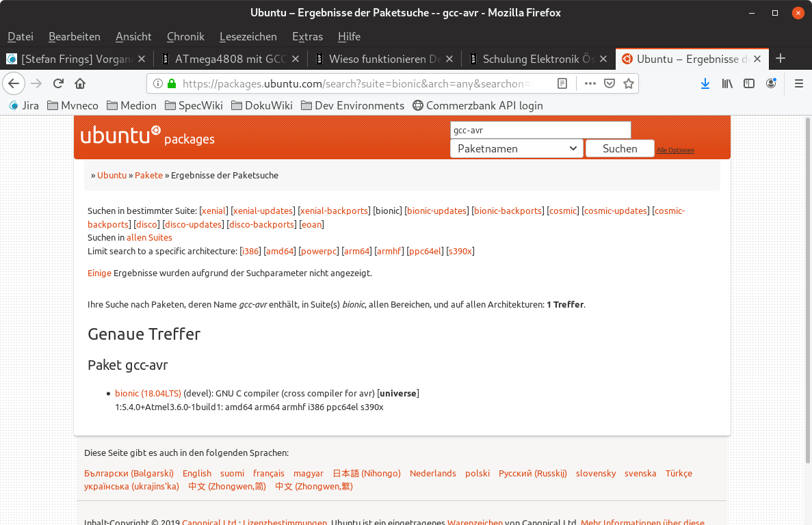Click the green padlock security icon
This screenshot has height=525, width=812.
tap(172, 83)
